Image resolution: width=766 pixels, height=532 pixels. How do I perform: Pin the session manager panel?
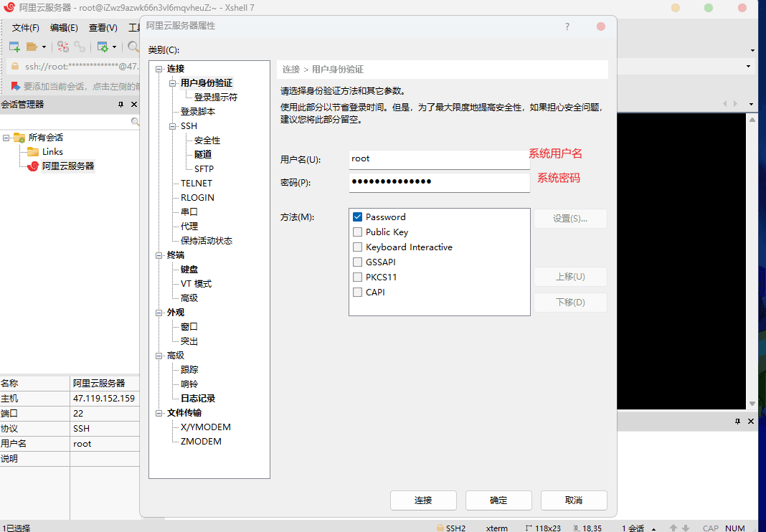click(x=120, y=105)
